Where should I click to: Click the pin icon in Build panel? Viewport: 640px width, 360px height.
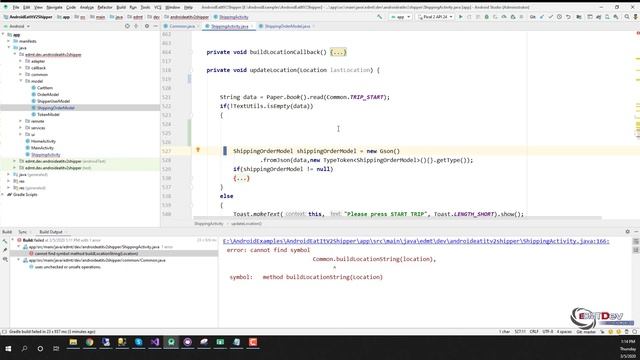5,250
